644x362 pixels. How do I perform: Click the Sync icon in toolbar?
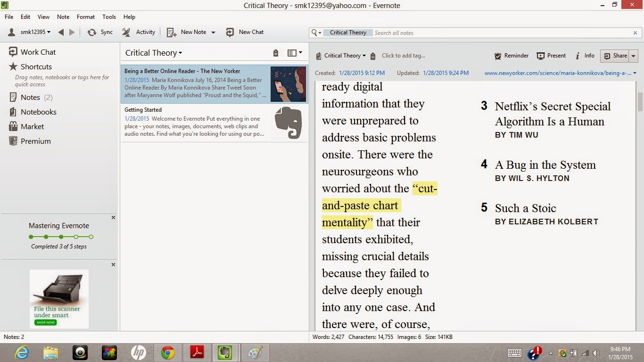click(91, 32)
